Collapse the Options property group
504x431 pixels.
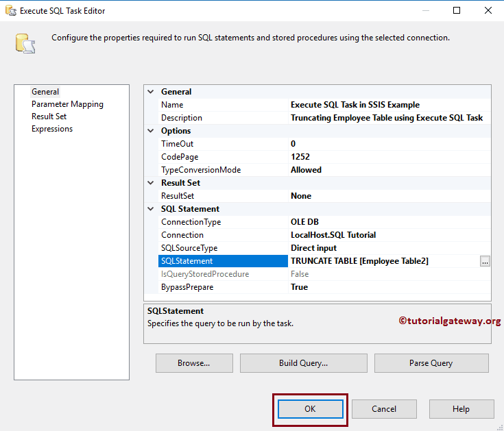click(150, 131)
